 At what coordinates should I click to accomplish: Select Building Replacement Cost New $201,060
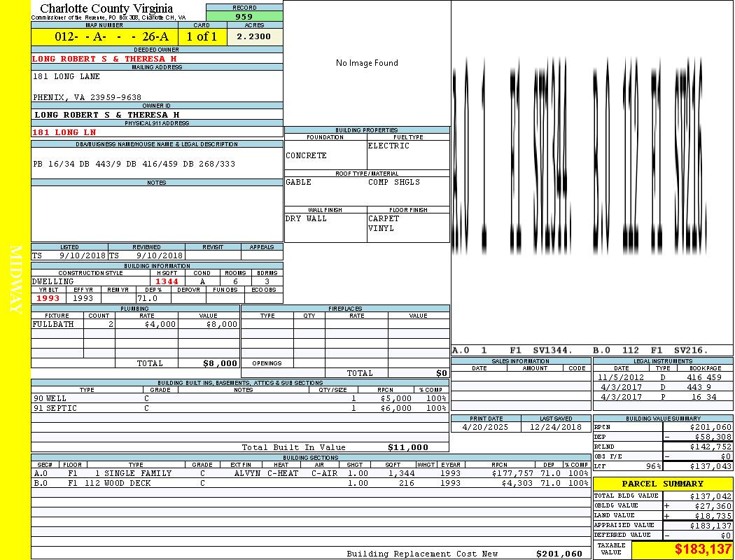point(559,554)
